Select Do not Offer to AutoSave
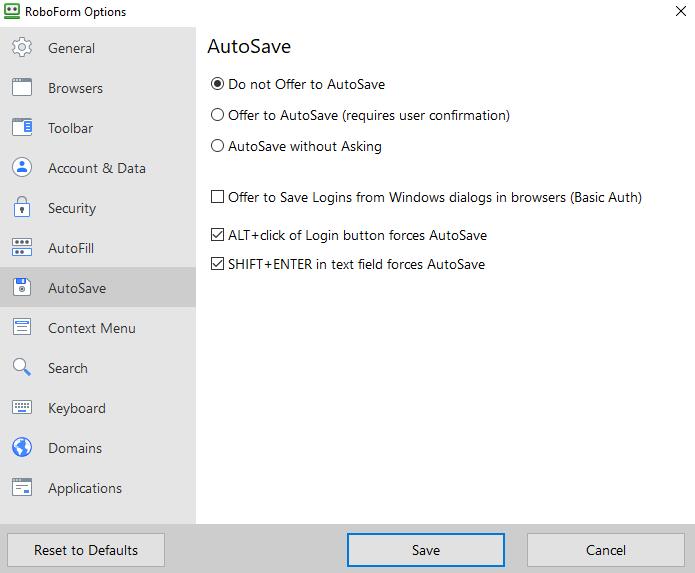The height and width of the screenshot is (573, 695). click(x=218, y=84)
